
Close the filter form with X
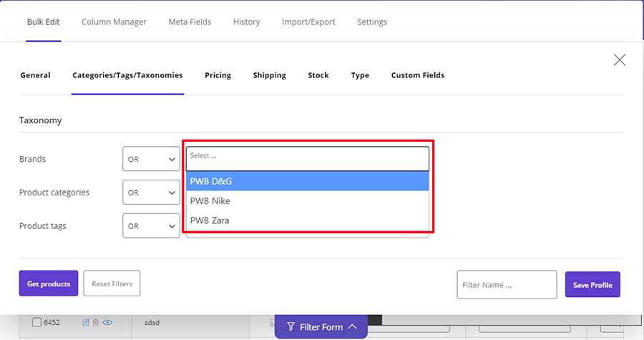tap(620, 60)
